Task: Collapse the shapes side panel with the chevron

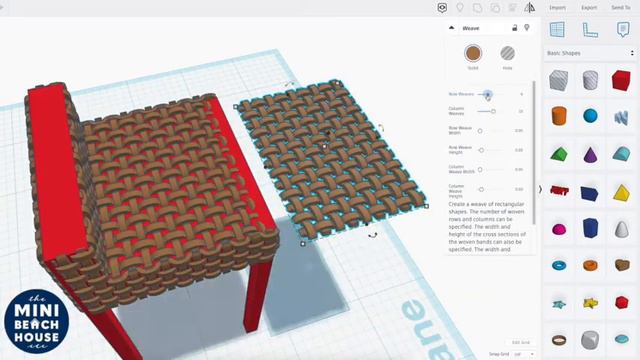Action: (540, 189)
